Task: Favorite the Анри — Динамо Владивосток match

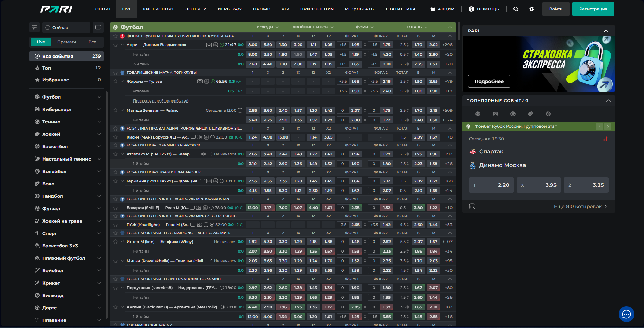Action: [x=115, y=45]
